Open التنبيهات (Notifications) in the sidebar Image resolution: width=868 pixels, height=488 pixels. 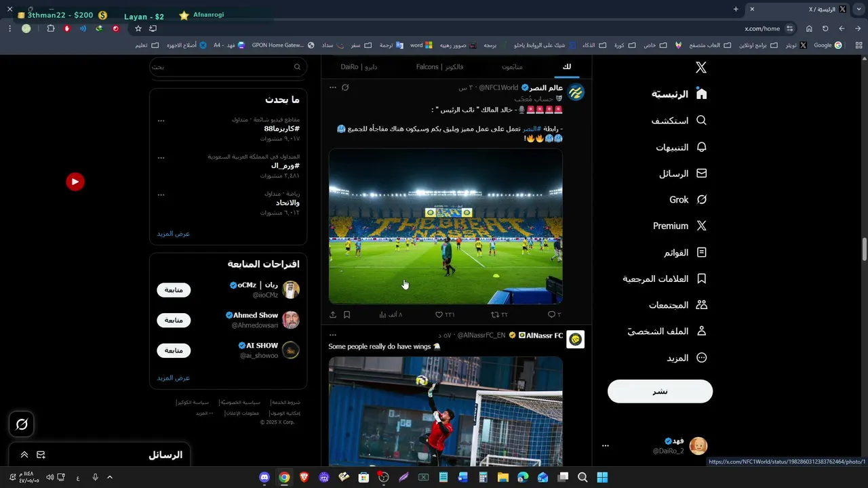(681, 147)
